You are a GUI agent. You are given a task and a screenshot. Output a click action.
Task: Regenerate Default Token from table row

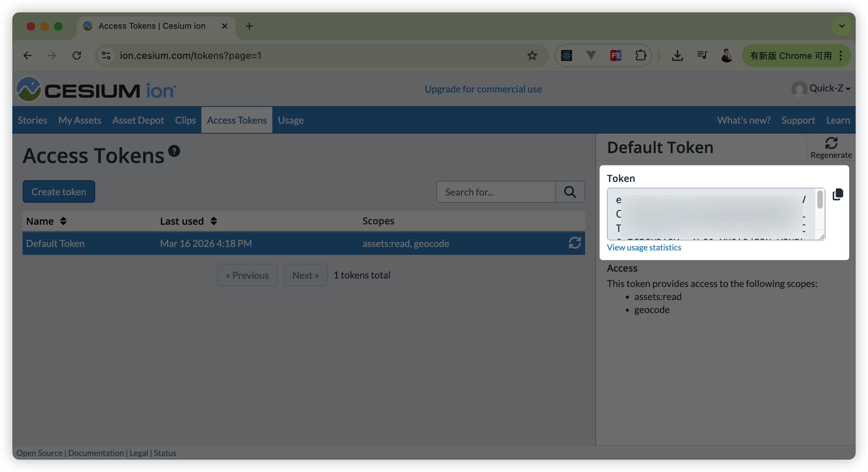point(574,243)
